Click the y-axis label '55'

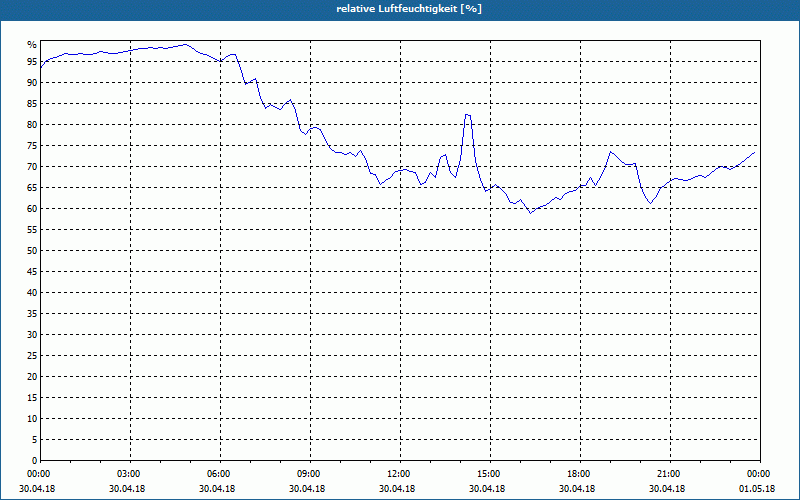[32, 230]
